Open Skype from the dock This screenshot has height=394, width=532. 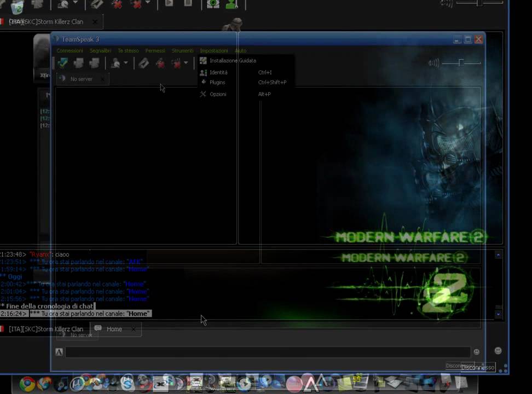tap(128, 384)
